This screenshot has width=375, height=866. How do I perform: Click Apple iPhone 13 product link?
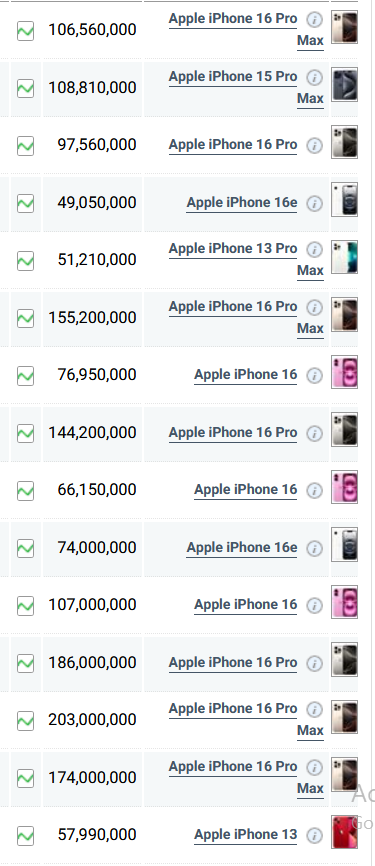point(245,835)
